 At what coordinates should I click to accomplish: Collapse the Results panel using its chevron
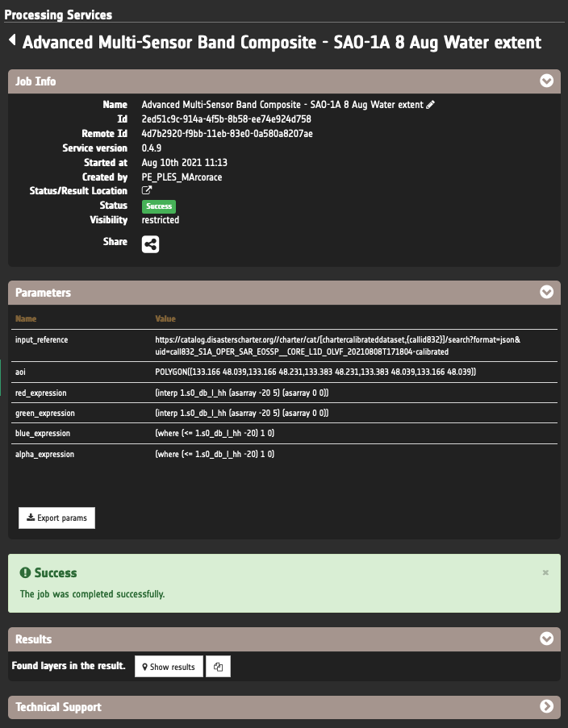546,639
